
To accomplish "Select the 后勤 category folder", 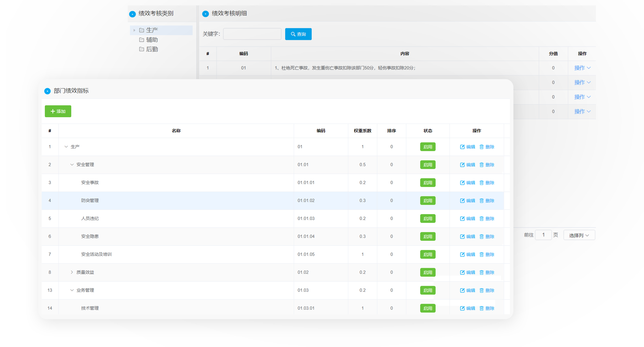I will pyautogui.click(x=152, y=49).
